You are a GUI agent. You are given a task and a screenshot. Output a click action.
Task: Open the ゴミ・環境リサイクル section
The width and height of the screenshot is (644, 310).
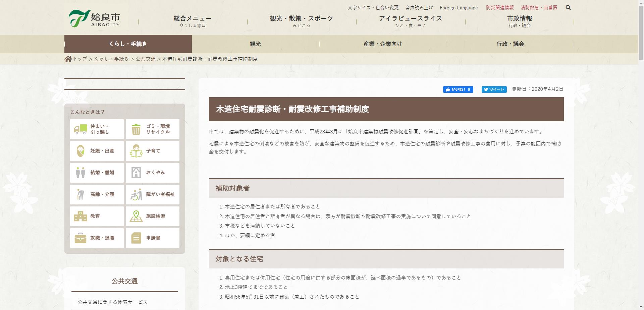tap(136, 129)
